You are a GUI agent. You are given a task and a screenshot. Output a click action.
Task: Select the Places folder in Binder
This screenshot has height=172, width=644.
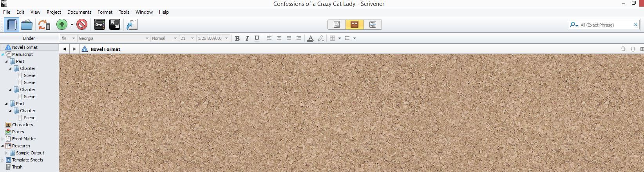click(18, 132)
